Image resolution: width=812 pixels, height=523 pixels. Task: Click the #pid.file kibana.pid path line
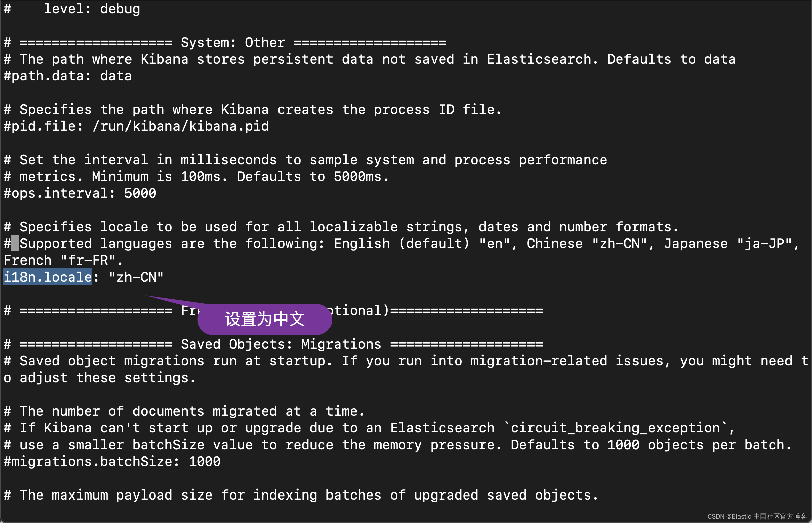[136, 126]
